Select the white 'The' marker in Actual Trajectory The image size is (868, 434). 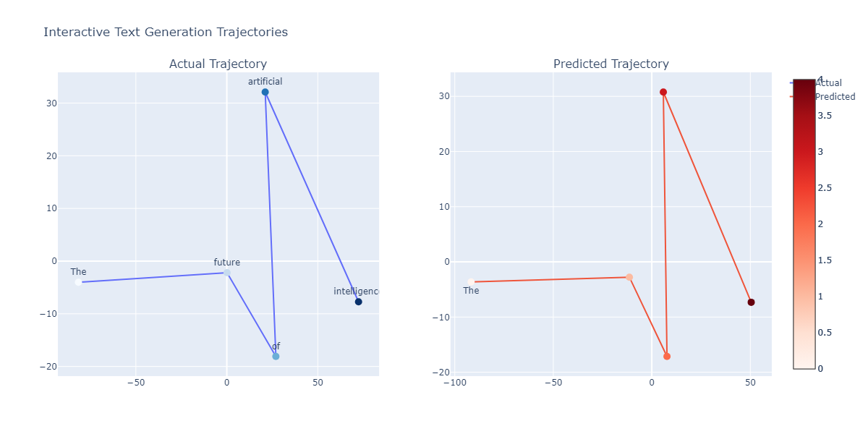coord(78,282)
